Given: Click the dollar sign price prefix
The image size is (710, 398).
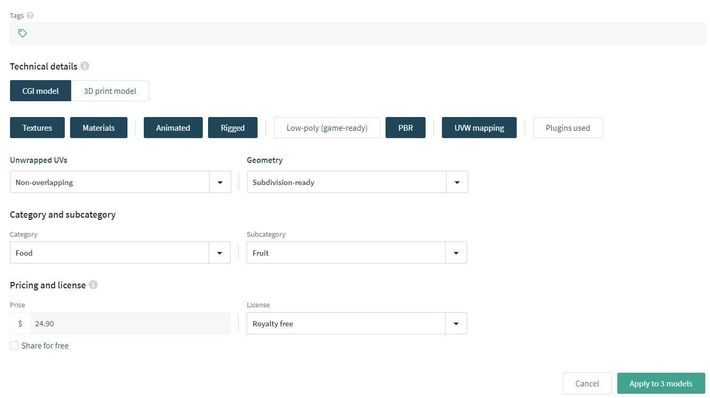Looking at the screenshot, I should point(20,323).
